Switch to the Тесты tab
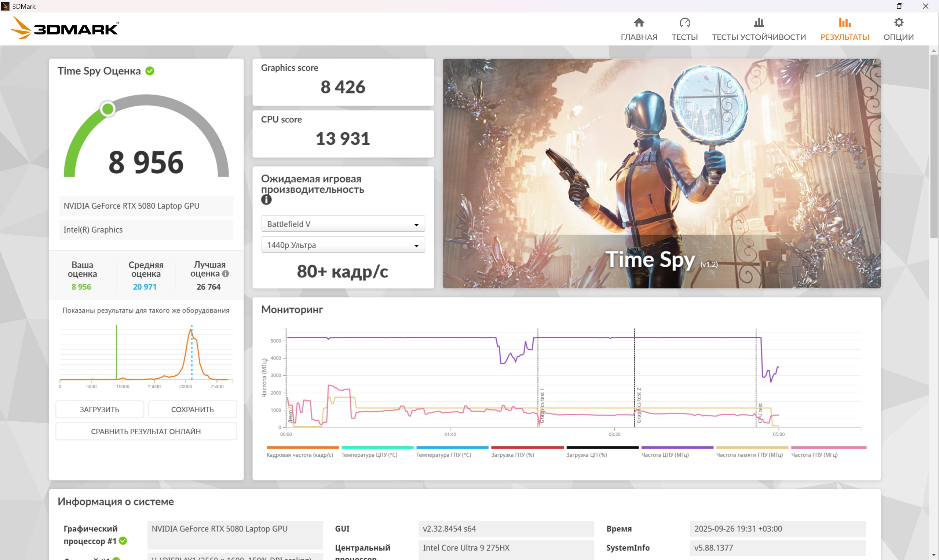 coord(684,29)
